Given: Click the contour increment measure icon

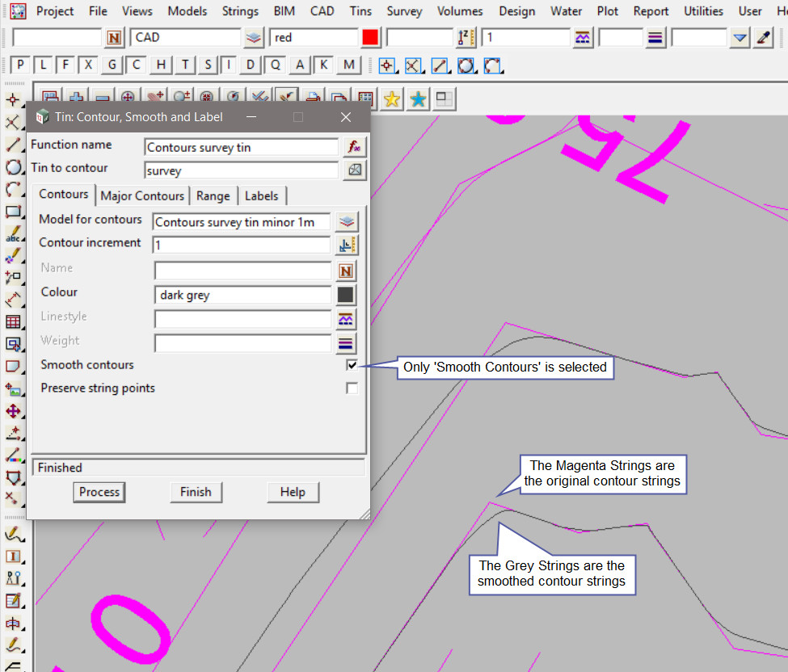Looking at the screenshot, I should [346, 246].
